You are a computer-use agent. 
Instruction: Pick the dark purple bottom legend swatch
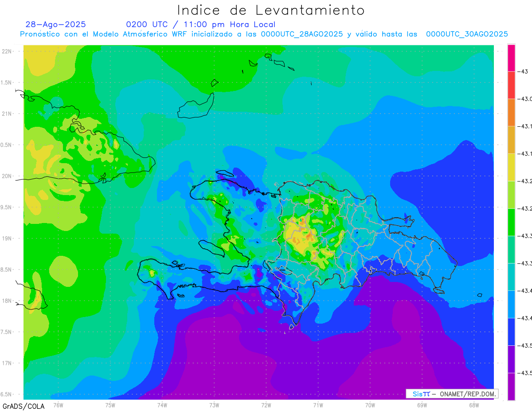(x=511, y=387)
